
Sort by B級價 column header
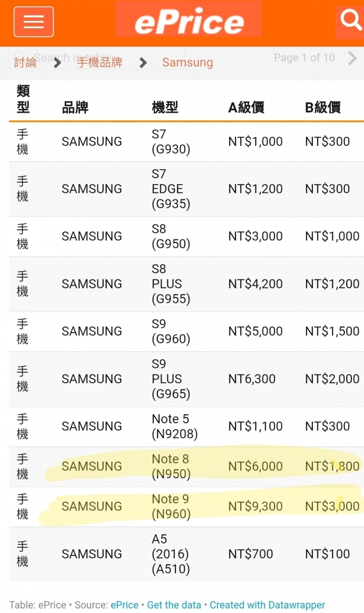click(323, 107)
